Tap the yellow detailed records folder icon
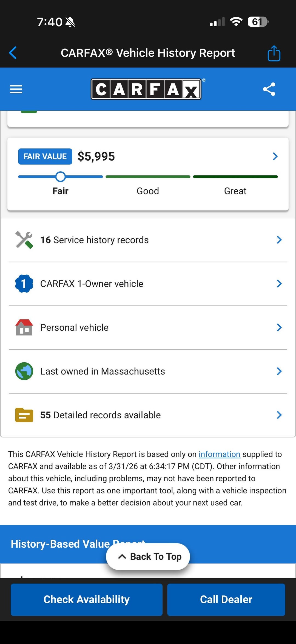This screenshot has height=644, width=296. 24,415
